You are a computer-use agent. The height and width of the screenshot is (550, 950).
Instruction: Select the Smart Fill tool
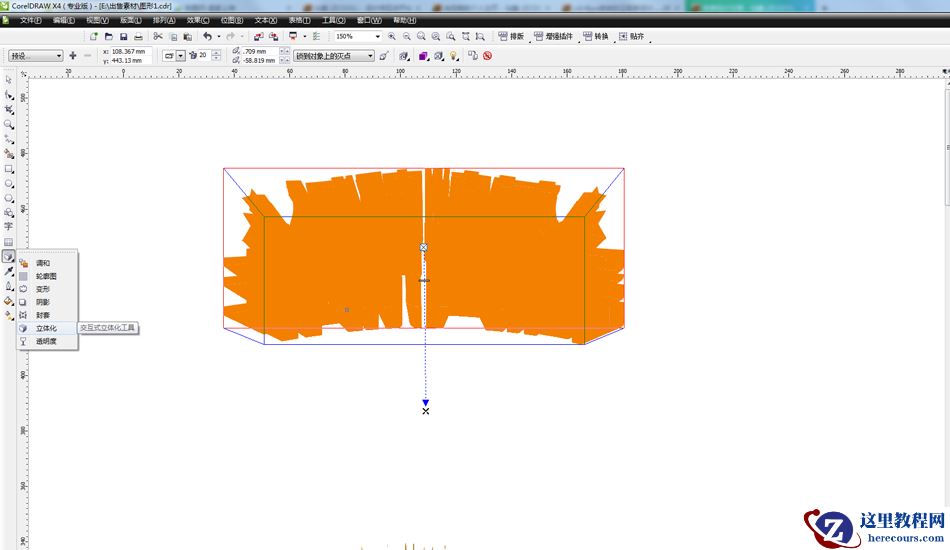pyautogui.click(x=8, y=154)
